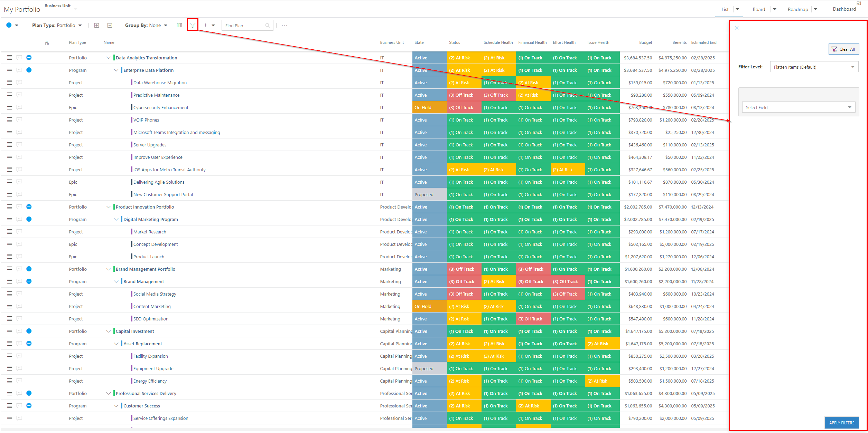Collapse the Data Analytics Transformation portfolio
Viewport: 868px width, 433px height.
tap(109, 58)
